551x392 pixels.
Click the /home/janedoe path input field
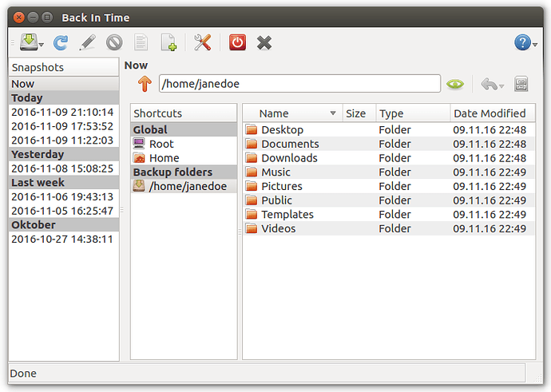[x=299, y=84]
